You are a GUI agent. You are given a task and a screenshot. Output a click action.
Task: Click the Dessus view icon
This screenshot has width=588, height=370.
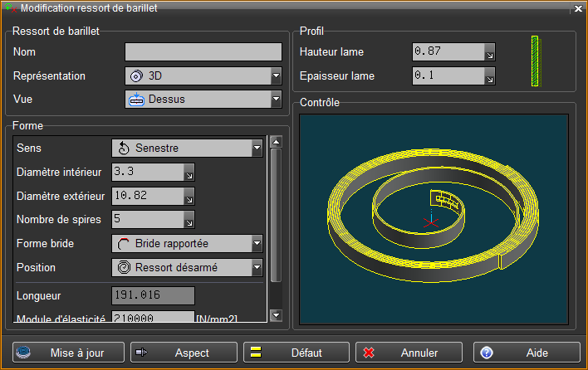136,100
